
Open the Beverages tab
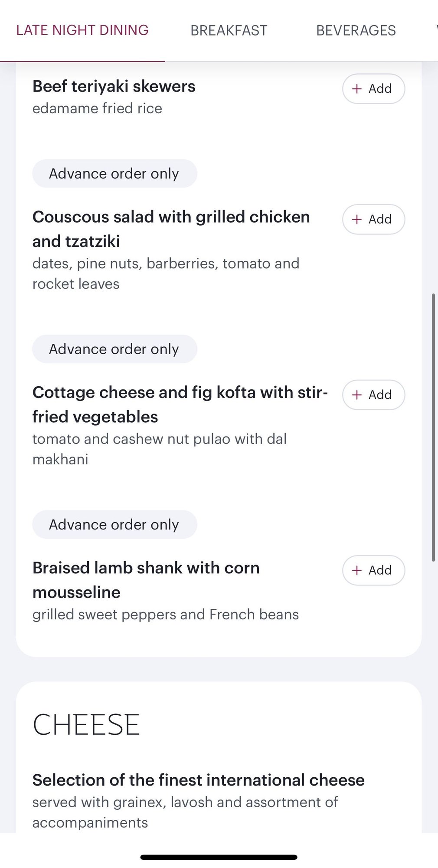pyautogui.click(x=356, y=30)
